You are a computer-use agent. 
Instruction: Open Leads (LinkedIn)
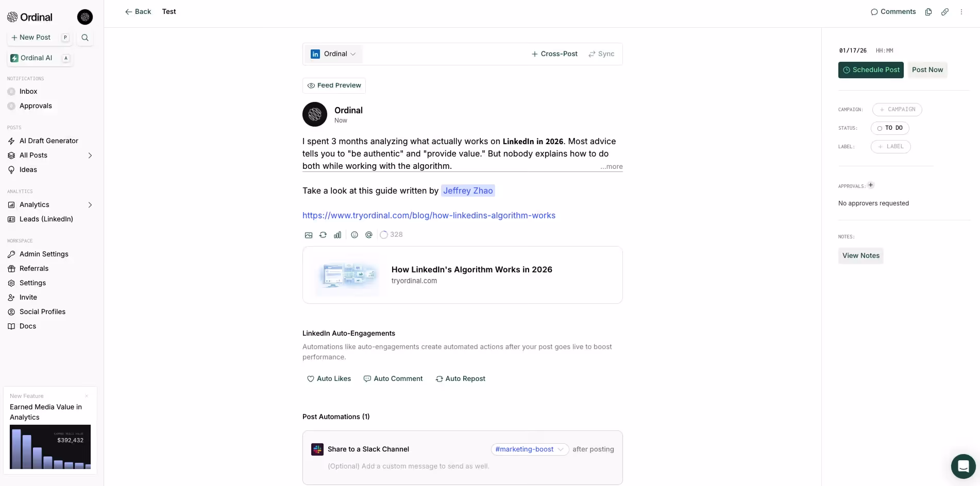(46, 219)
